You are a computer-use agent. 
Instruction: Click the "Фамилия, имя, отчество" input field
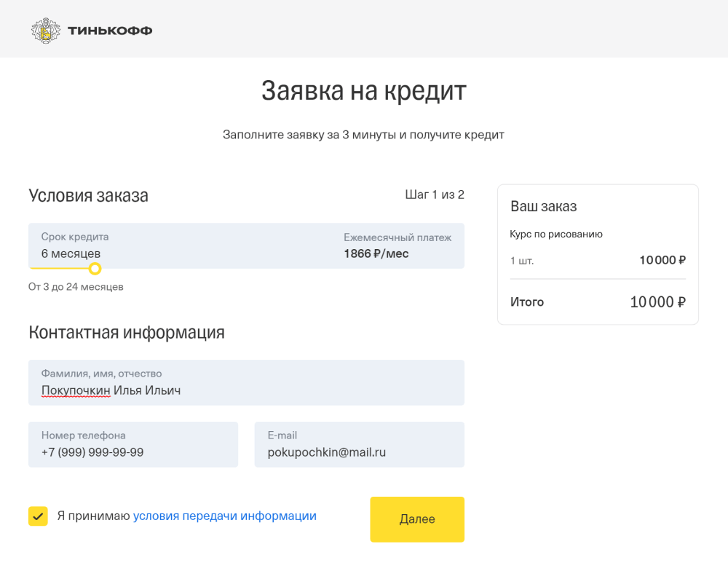pyautogui.click(x=246, y=382)
